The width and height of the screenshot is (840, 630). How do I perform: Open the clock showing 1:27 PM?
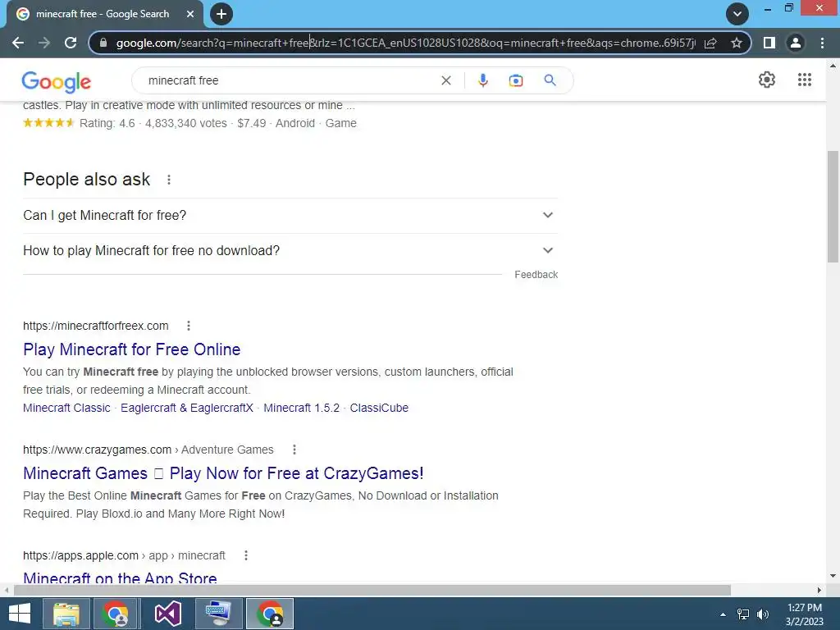tap(805, 614)
